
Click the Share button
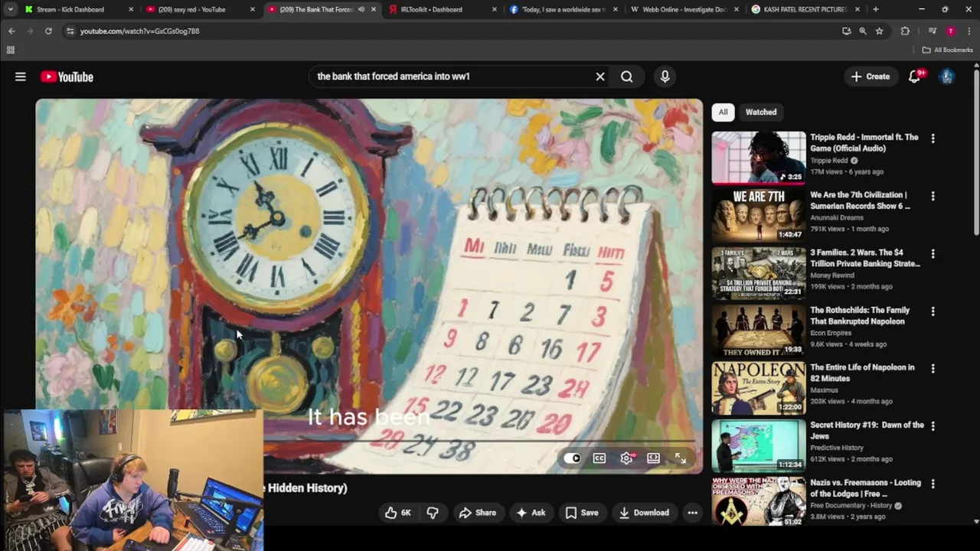coord(477,513)
